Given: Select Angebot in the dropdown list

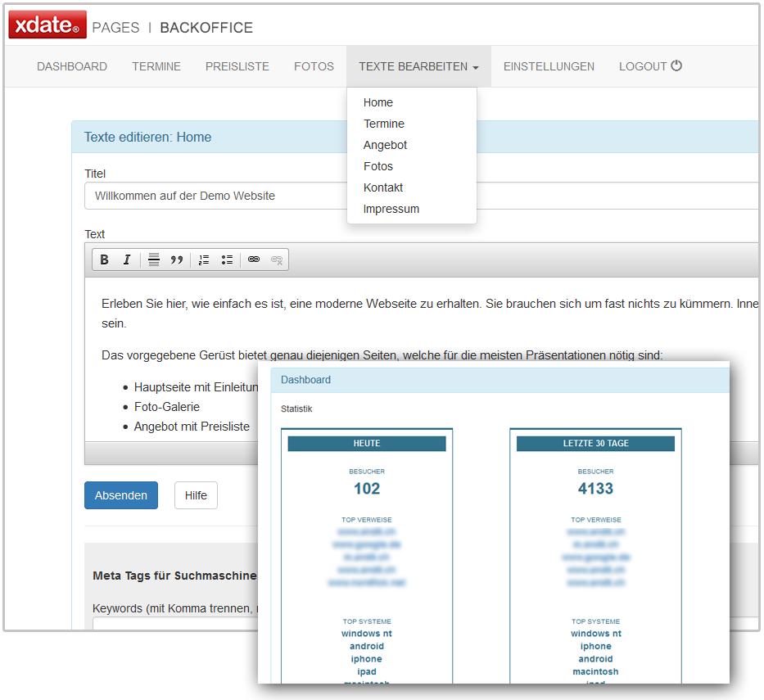Looking at the screenshot, I should pos(385,145).
